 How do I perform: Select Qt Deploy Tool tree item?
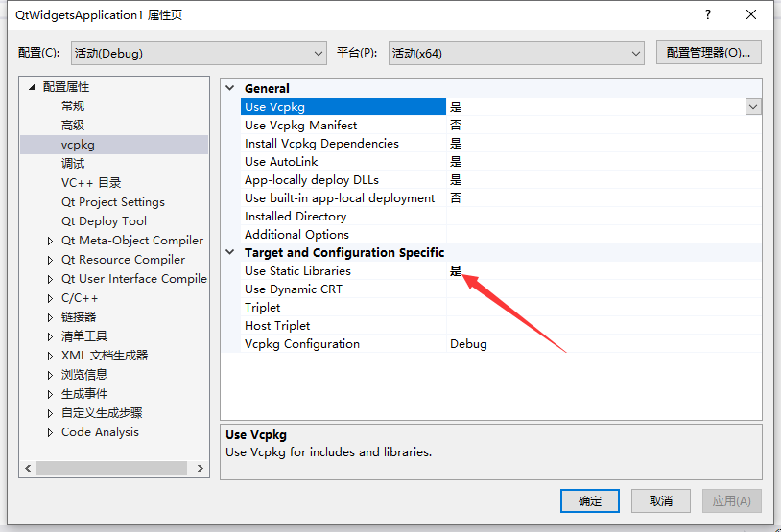tap(104, 221)
